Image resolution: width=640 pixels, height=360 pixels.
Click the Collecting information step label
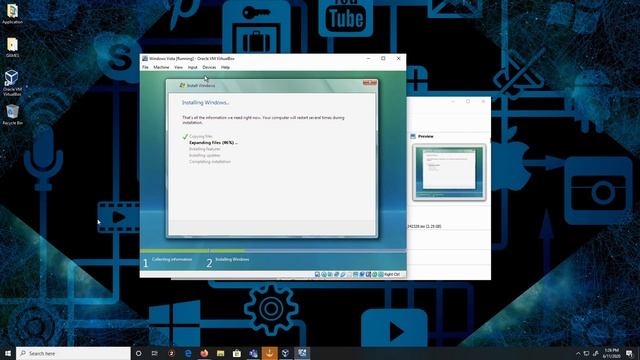tap(172, 260)
